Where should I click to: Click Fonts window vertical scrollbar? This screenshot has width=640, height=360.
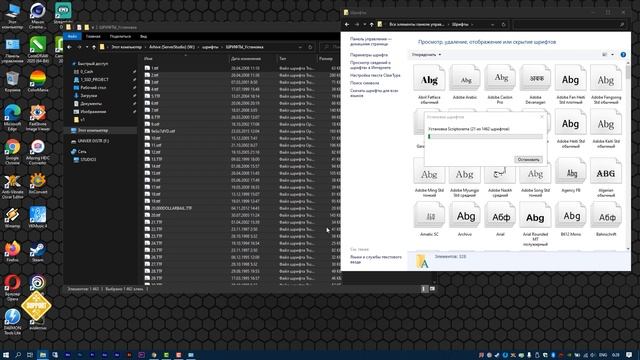[628, 155]
